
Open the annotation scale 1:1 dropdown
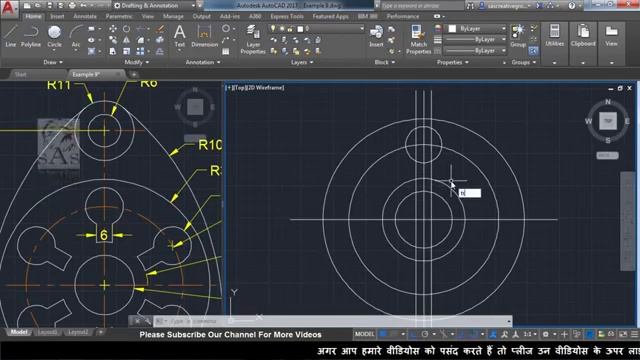[530, 334]
